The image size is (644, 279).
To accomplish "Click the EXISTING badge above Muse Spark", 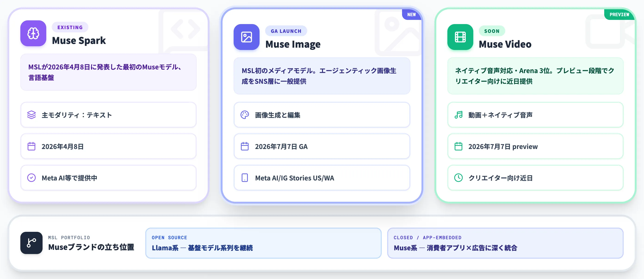I will click(x=70, y=28).
